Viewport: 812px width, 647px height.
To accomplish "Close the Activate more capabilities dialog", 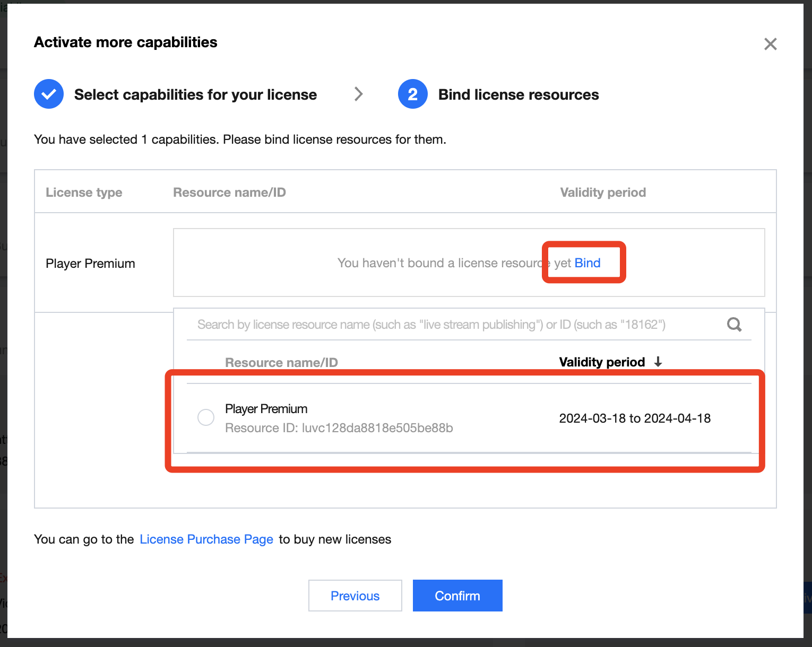I will [770, 44].
